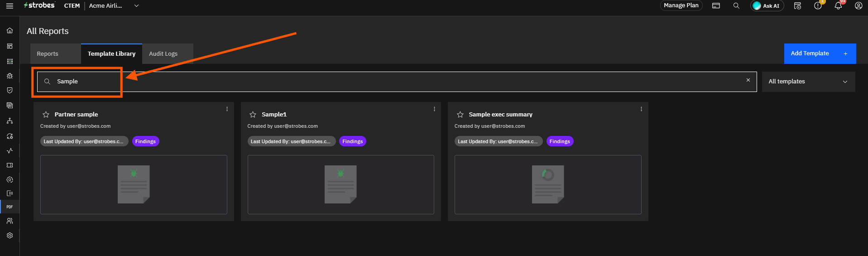Click the template search field

click(397, 82)
